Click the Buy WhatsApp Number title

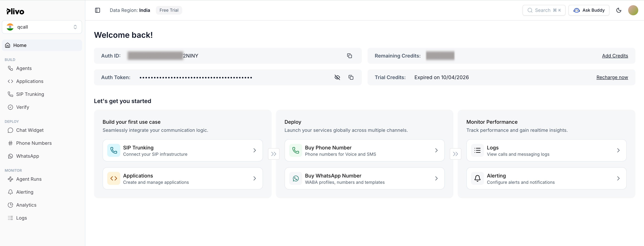point(333,176)
